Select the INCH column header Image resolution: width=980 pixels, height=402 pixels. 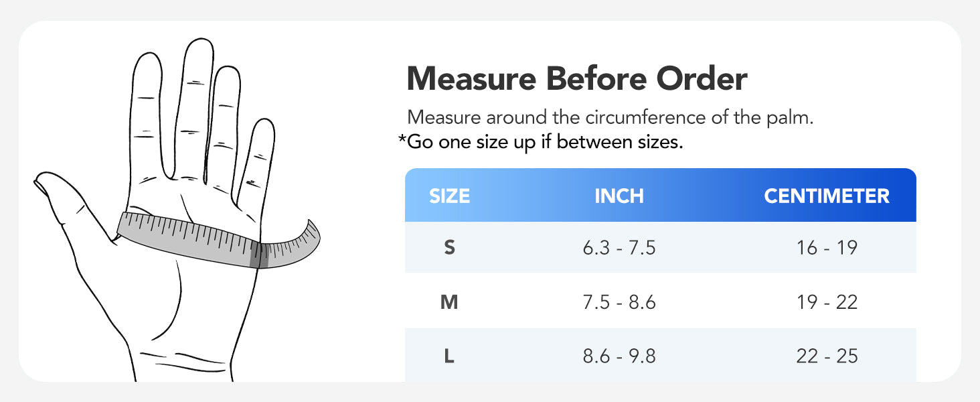619,196
